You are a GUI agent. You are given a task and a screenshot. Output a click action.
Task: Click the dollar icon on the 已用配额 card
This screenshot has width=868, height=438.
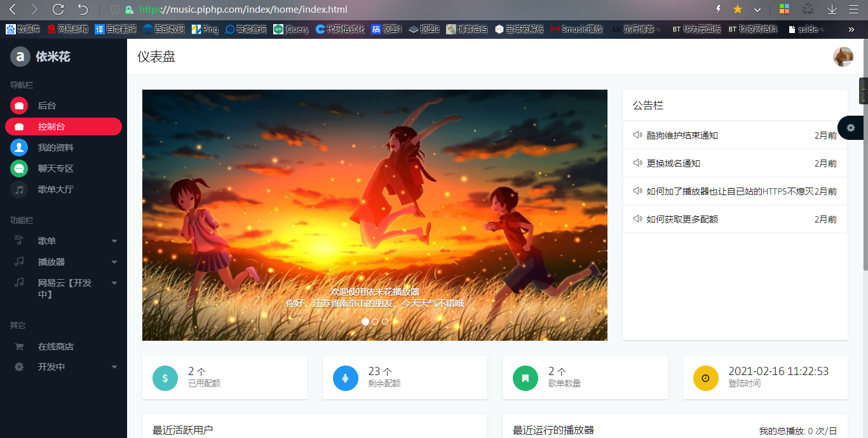tap(165, 378)
